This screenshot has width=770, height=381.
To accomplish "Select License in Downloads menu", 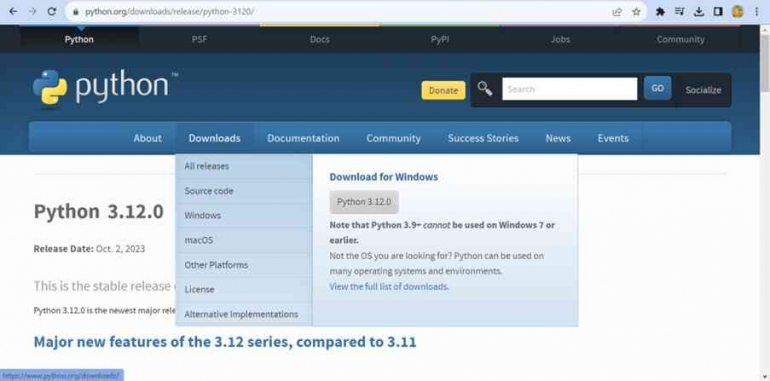I will click(244, 289).
